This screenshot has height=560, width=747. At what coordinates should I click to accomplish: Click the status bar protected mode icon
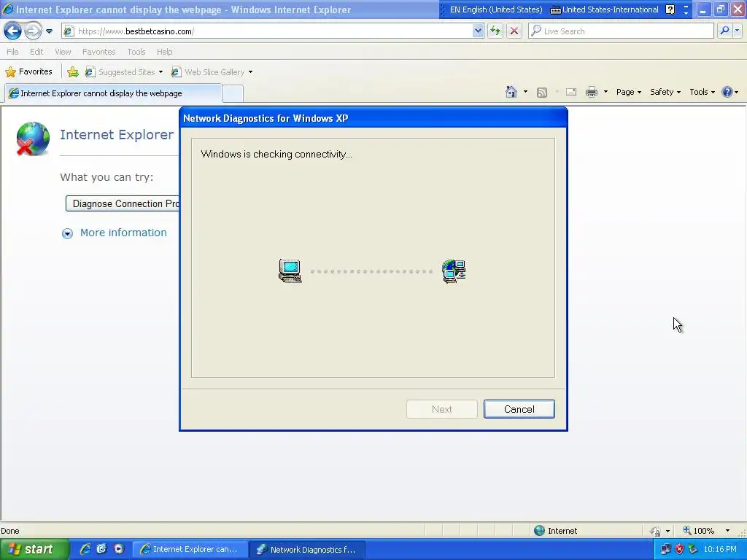click(656, 531)
